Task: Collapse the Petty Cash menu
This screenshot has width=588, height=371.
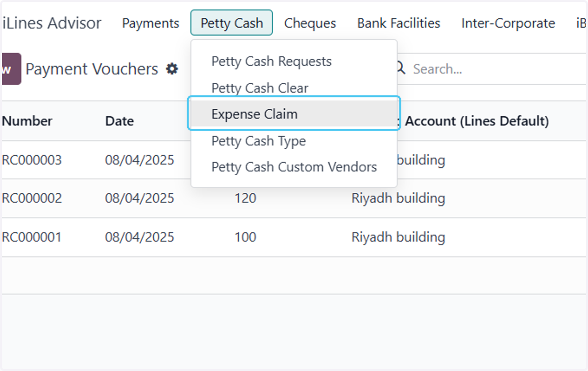Action: [x=232, y=23]
